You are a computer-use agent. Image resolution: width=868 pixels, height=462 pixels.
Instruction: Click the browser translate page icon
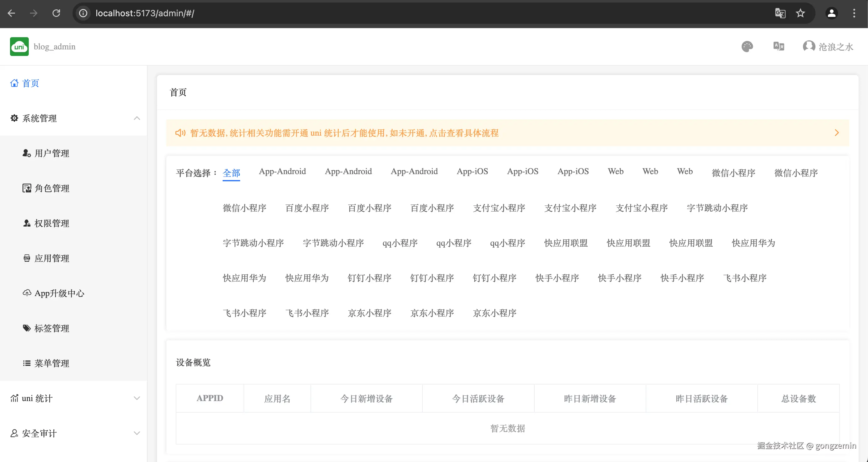pos(780,13)
